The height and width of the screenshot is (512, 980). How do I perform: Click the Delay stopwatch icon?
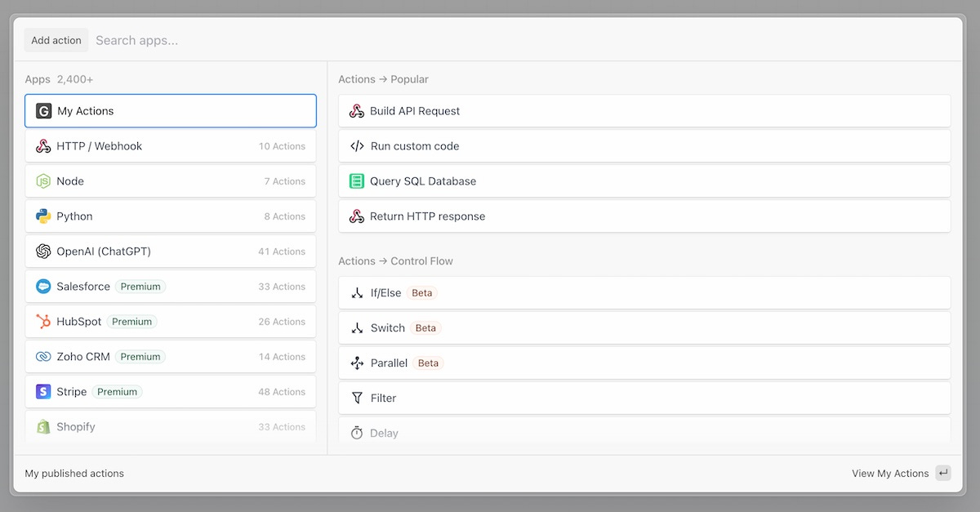pos(357,434)
